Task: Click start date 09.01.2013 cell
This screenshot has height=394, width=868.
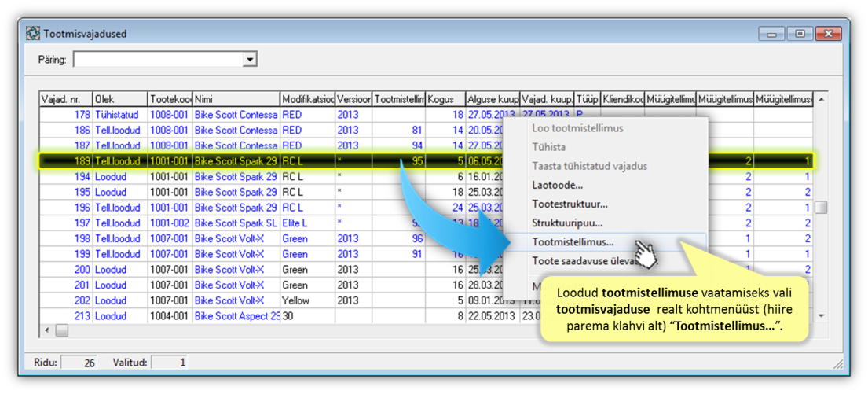Action: coord(493,301)
